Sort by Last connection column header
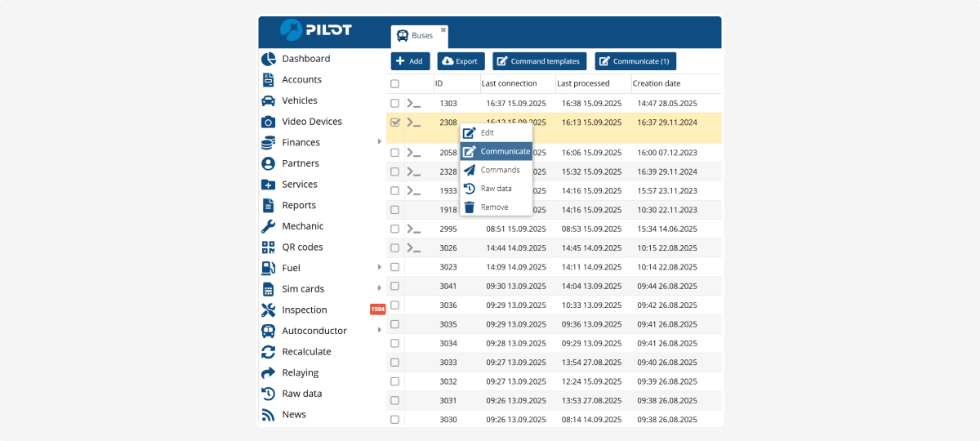The height and width of the screenshot is (441, 980). click(509, 83)
